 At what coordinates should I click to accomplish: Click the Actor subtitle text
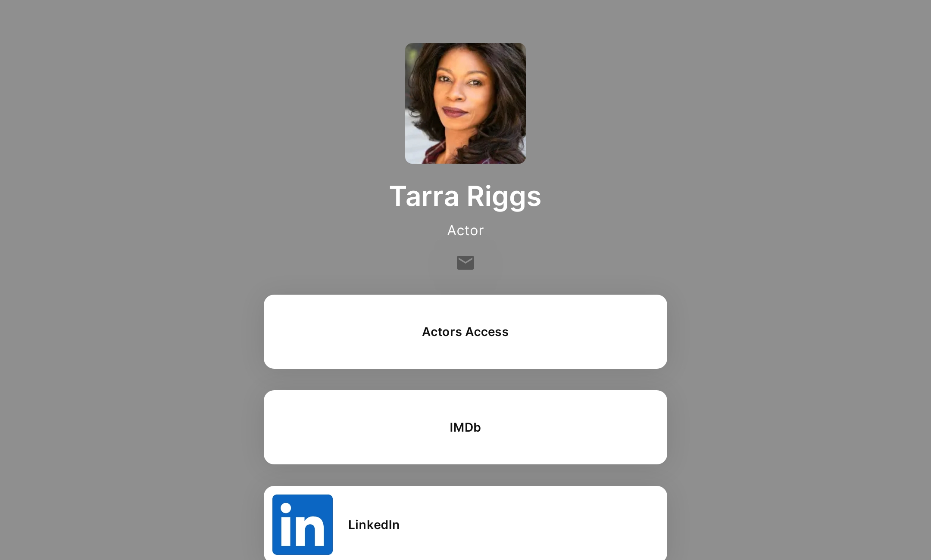465,230
